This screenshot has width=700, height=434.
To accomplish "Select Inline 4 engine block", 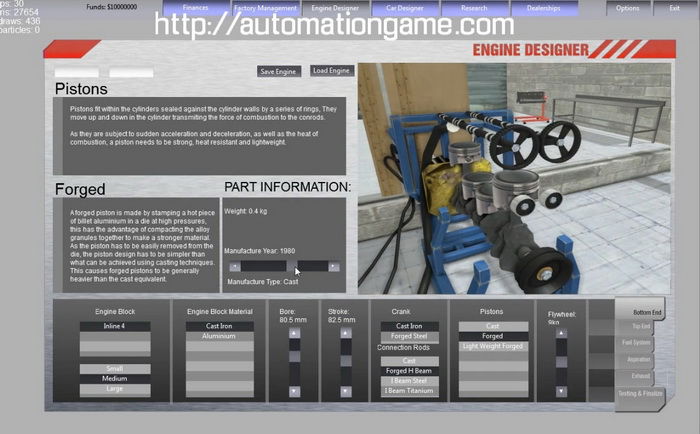I will click(115, 326).
